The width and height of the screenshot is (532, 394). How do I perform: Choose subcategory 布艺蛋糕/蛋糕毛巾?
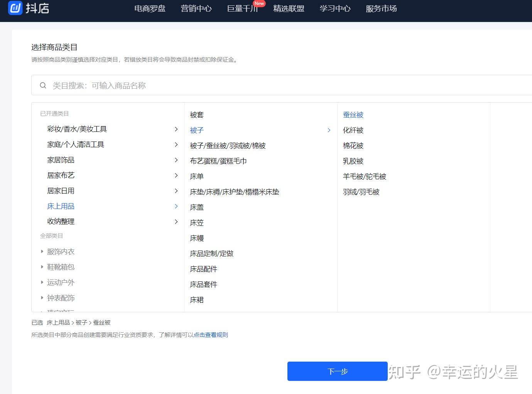[218, 161]
